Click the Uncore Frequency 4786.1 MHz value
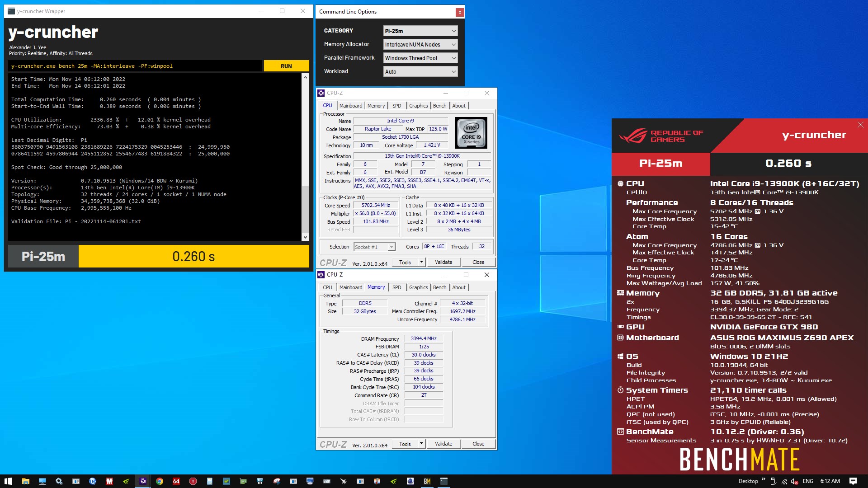The height and width of the screenshot is (488, 868). pos(462,319)
